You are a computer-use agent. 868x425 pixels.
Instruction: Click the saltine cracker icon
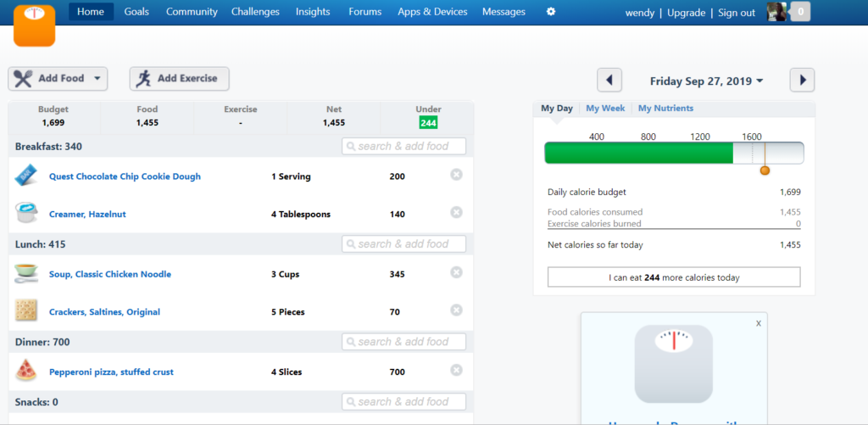[x=26, y=310]
